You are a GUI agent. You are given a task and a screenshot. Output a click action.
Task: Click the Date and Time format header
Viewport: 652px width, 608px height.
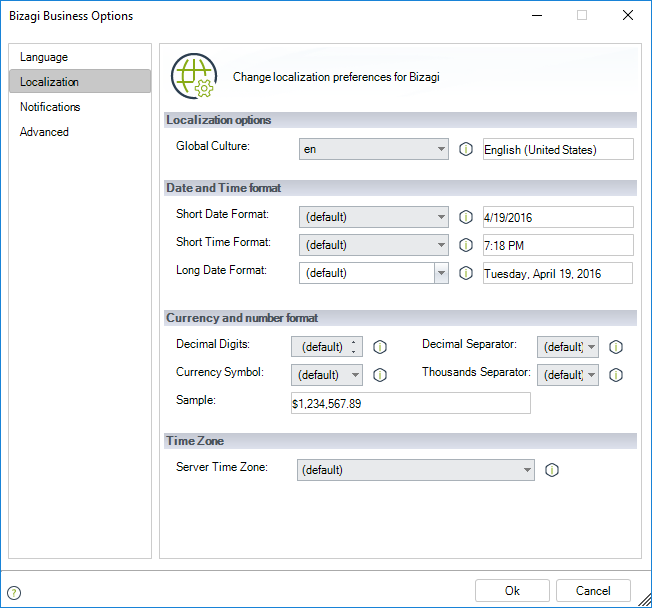(x=400, y=188)
